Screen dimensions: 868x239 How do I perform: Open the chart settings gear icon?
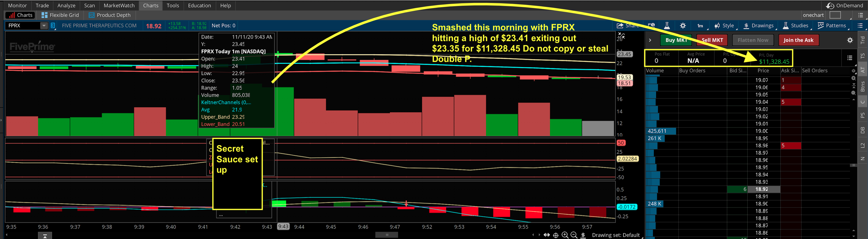[683, 26]
